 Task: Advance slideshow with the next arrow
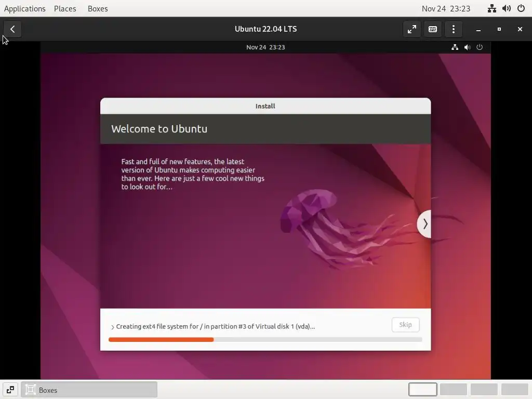pos(424,224)
